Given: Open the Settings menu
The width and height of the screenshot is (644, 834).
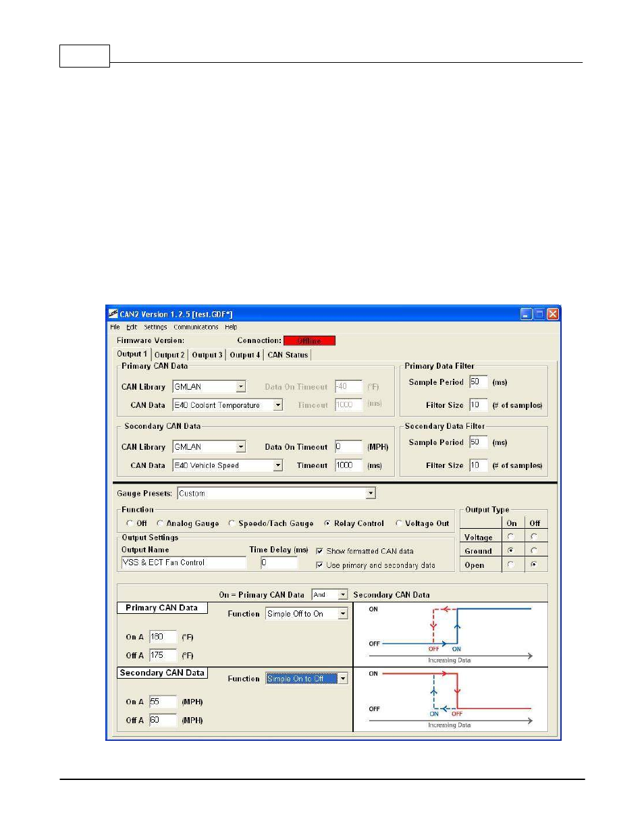Looking at the screenshot, I should (x=155, y=327).
